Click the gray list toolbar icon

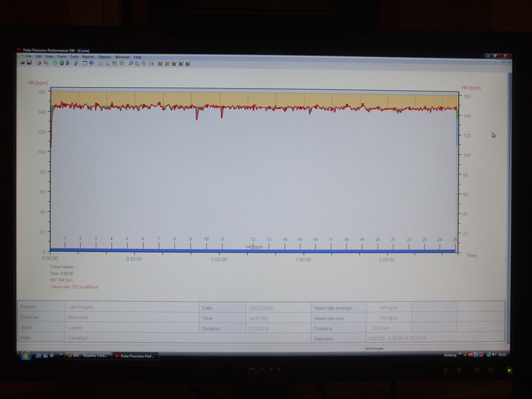point(122,63)
